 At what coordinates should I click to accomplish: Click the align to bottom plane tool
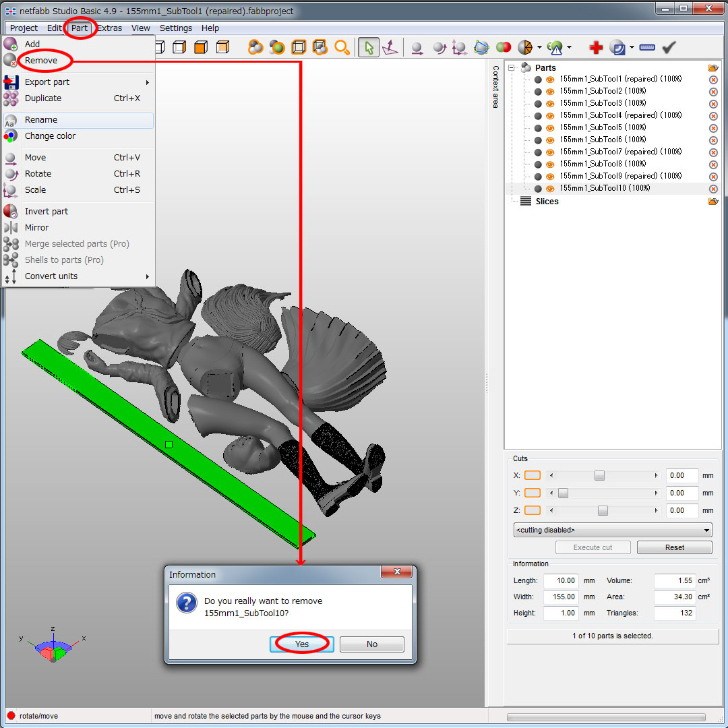click(x=390, y=47)
